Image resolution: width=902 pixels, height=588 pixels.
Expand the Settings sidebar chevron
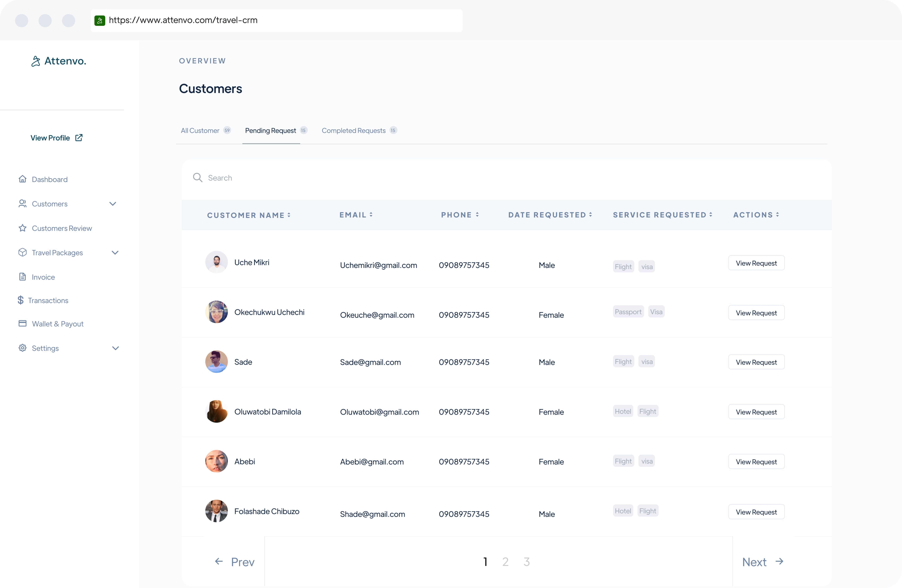tap(116, 348)
